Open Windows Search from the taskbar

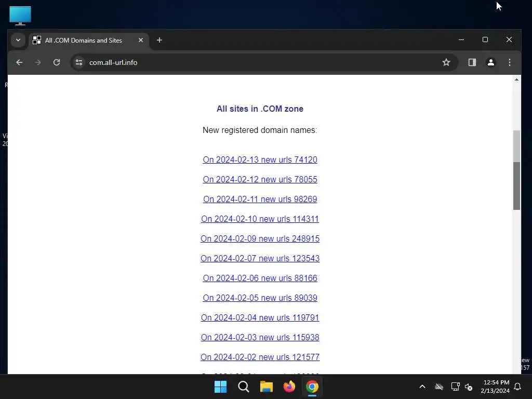pyautogui.click(x=243, y=387)
